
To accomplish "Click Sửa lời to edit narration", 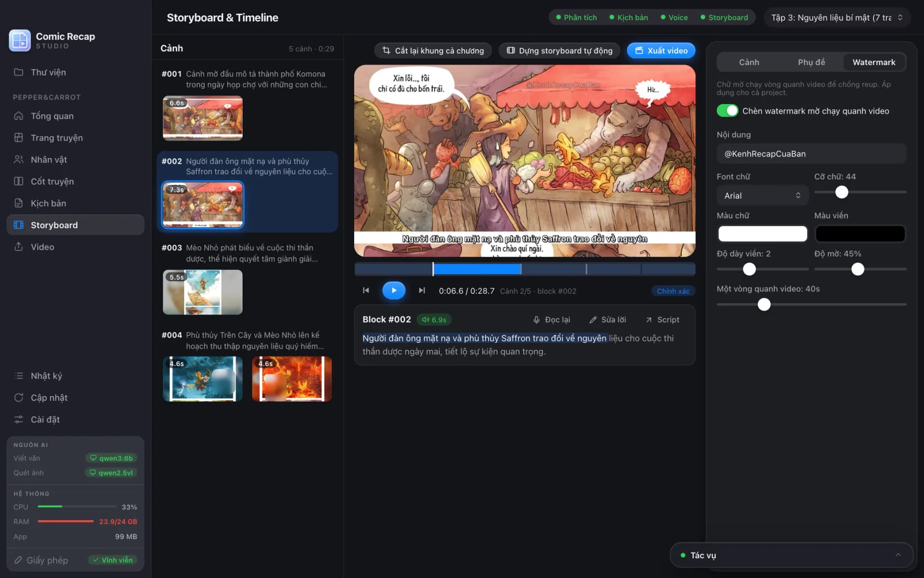I will [608, 320].
